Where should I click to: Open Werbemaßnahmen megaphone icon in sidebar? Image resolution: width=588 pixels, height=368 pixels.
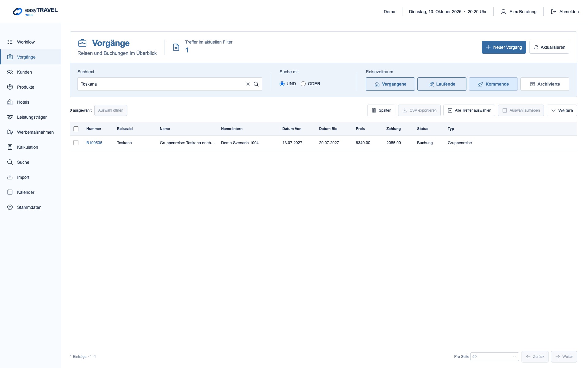pos(10,132)
